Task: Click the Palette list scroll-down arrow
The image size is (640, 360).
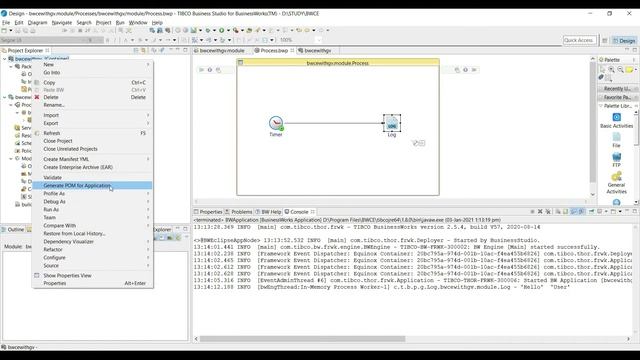Action: (636, 202)
